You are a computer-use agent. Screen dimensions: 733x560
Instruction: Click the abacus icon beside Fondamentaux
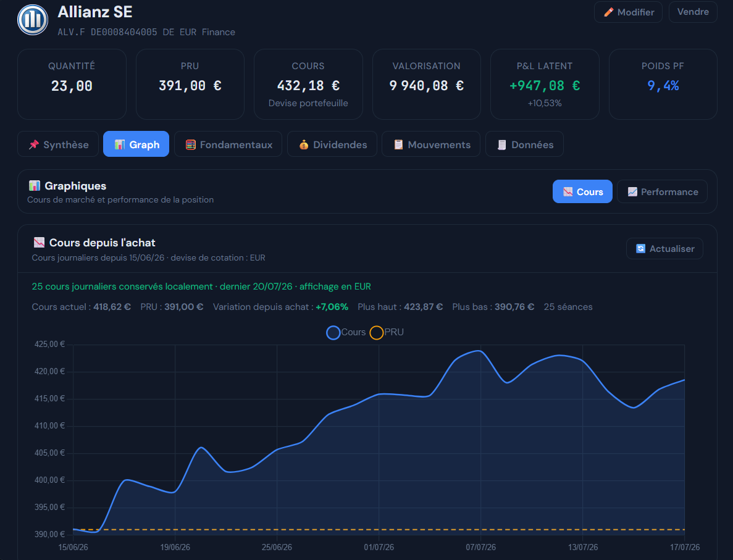point(190,144)
